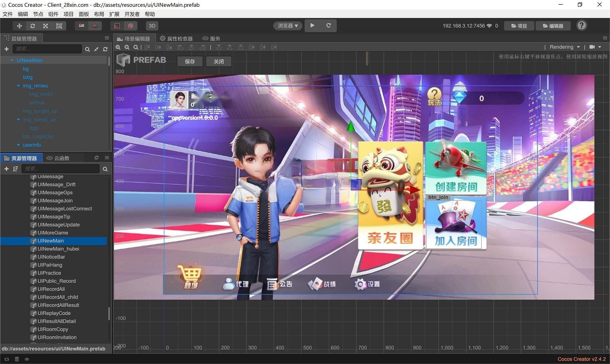Focus the assets search field
This screenshot has width=610, height=364.
[61, 169]
